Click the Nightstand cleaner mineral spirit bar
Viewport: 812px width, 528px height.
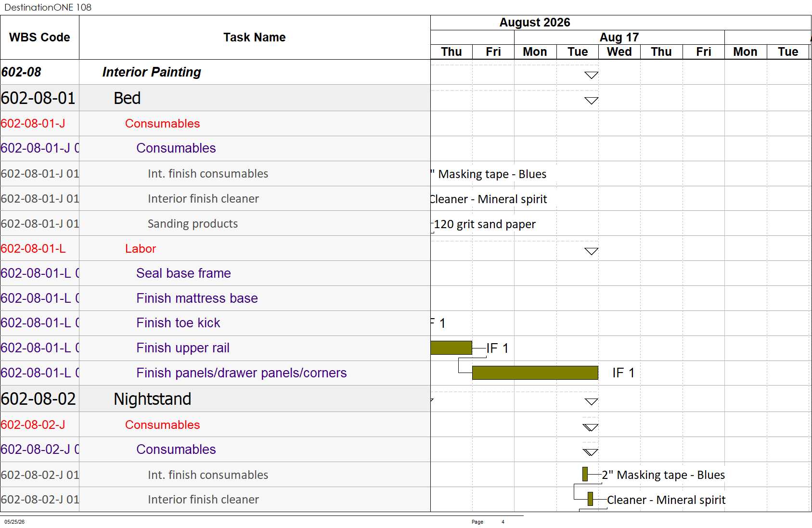pyautogui.click(x=590, y=499)
